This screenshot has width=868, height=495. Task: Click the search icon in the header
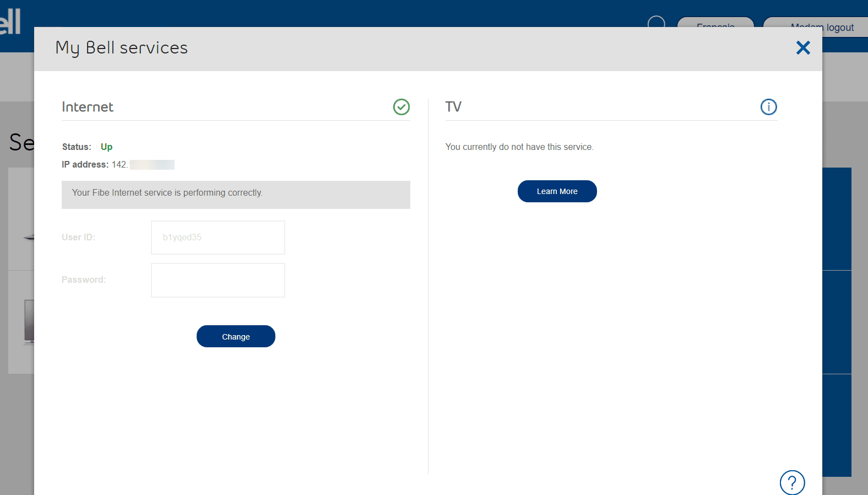tap(657, 22)
